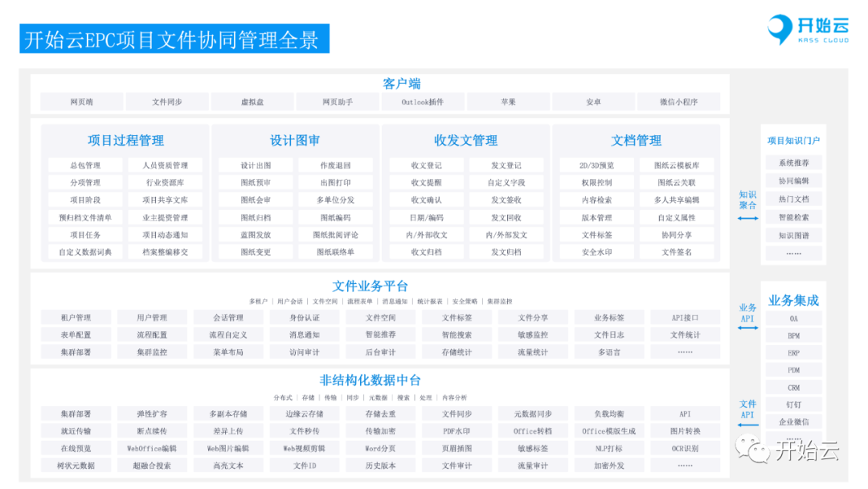Screen dimensions: 868x489
Task: Select ERP in the 业务集成 list
Action: (793, 353)
